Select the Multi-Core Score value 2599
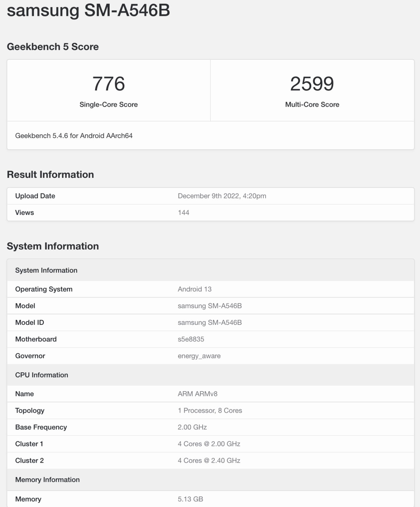The width and height of the screenshot is (420, 507). (312, 84)
